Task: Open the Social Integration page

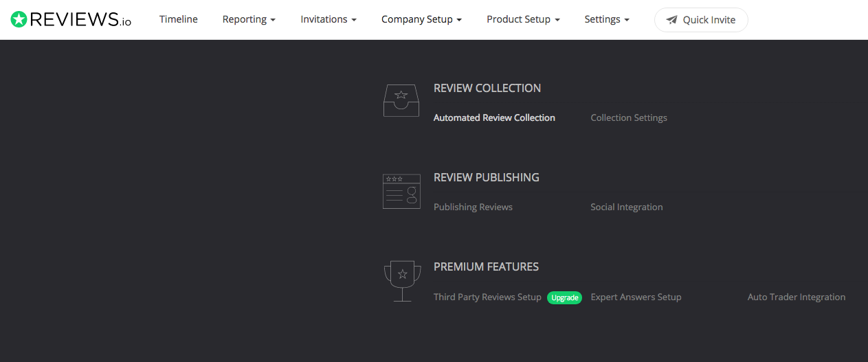Action: tap(627, 207)
